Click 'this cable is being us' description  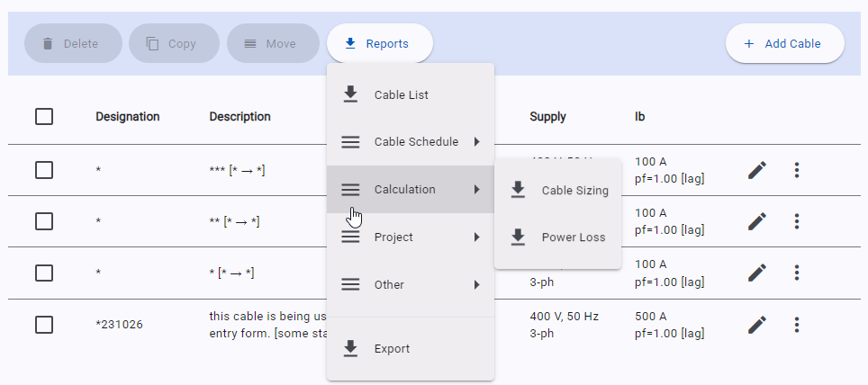[268, 317]
